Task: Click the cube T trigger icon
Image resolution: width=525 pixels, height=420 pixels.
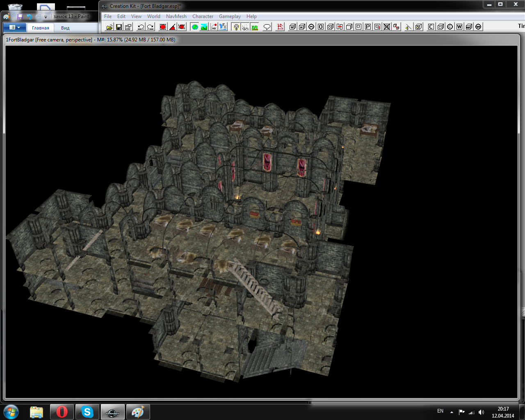Action: coord(292,27)
